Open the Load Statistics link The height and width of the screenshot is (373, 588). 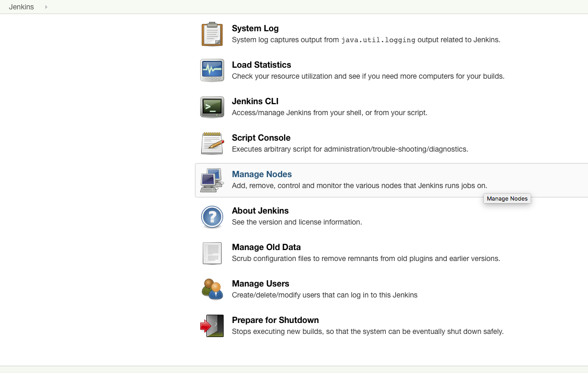pyautogui.click(x=261, y=65)
